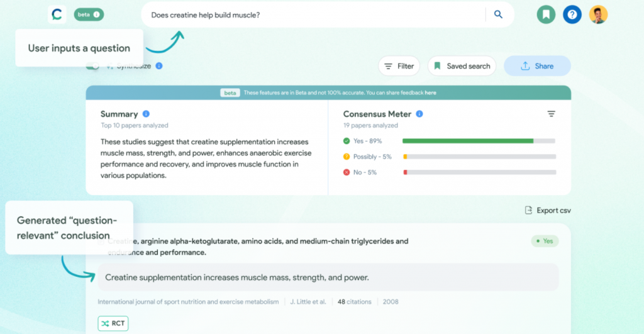Select the RCT study type tag
This screenshot has height=334, width=644.
[113, 323]
